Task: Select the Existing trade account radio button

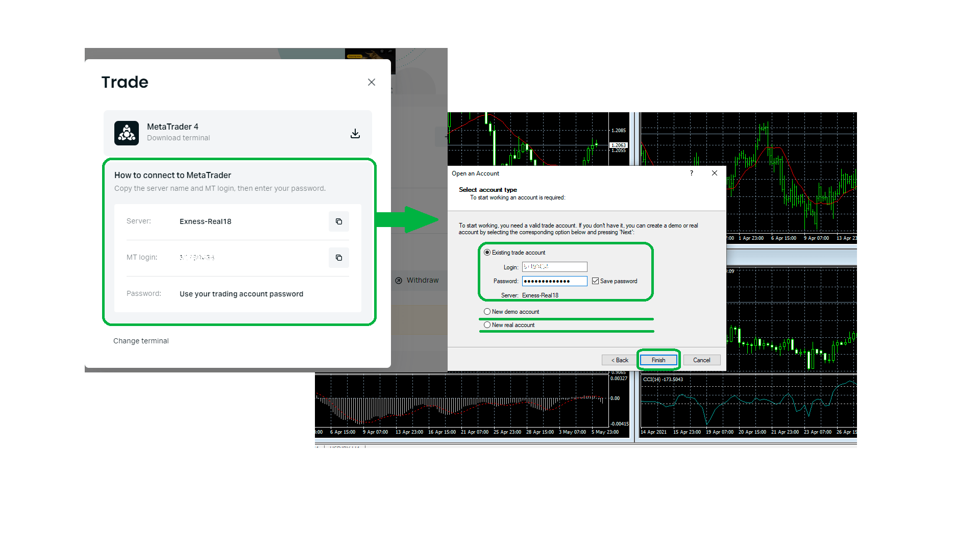Action: (x=486, y=253)
